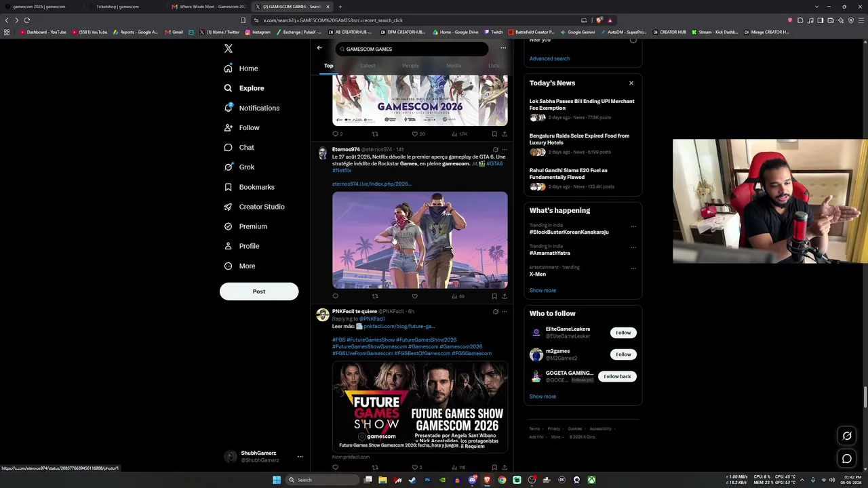
Task: Open GTA 6 image in Eternos974 post
Action: click(420, 240)
